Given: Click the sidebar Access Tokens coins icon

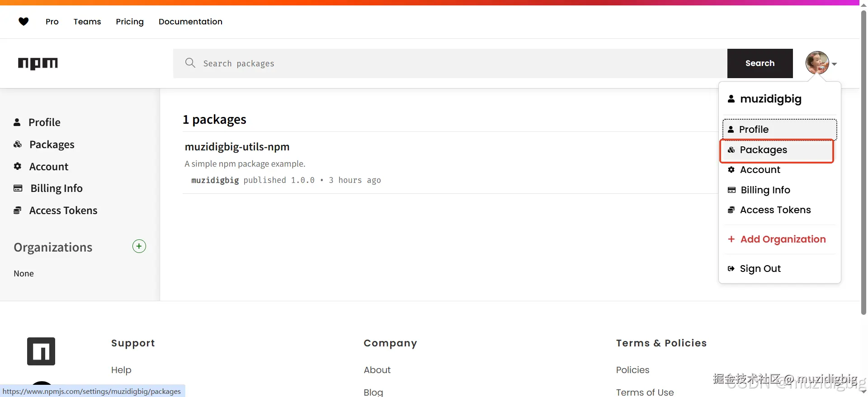Looking at the screenshot, I should coord(18,210).
